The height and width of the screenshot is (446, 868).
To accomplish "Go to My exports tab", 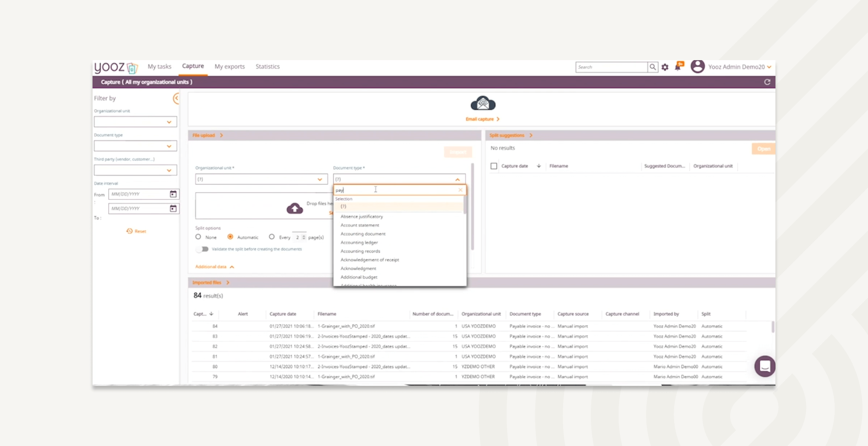I will (229, 67).
